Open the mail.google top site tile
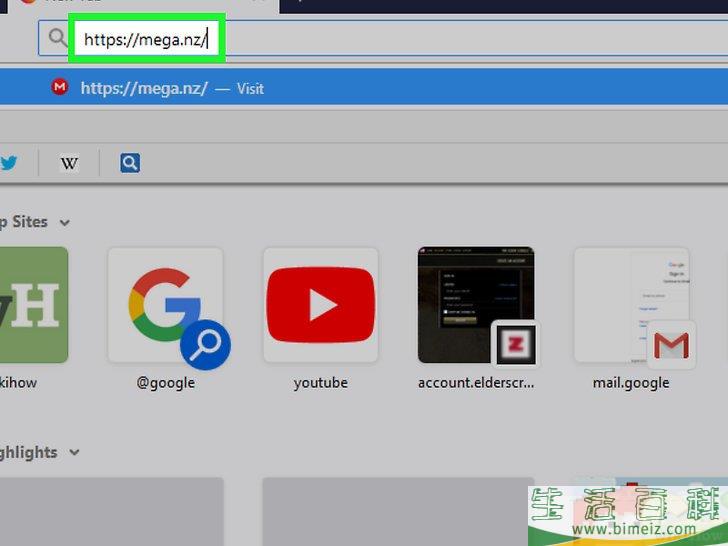This screenshot has height=546, width=728. click(631, 305)
